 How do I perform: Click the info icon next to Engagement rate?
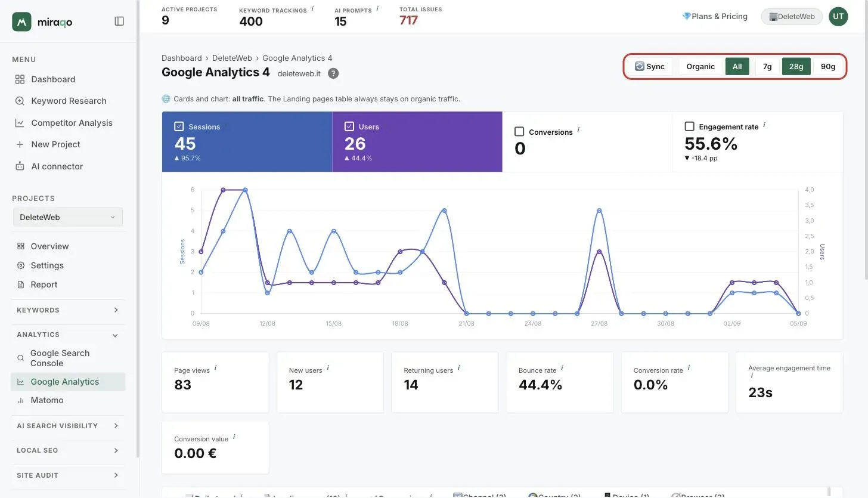click(x=764, y=125)
